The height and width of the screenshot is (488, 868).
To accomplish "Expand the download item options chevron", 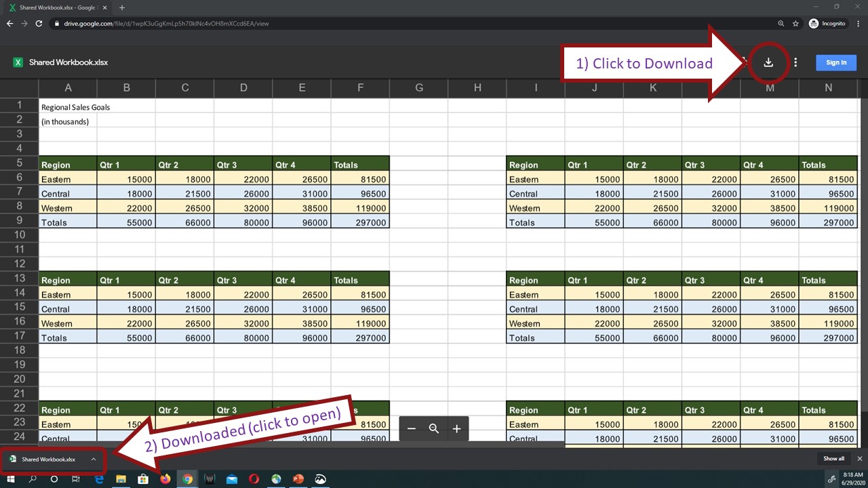I will [x=94, y=459].
